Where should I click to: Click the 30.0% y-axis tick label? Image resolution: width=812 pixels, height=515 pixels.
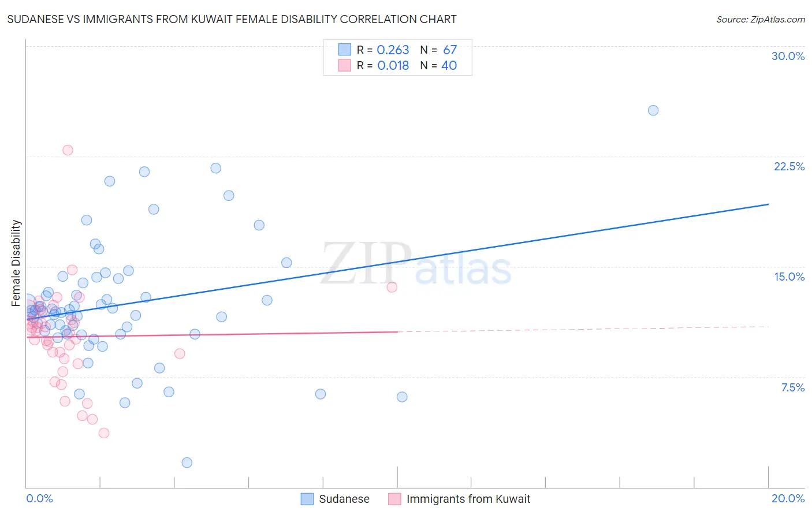788,56
